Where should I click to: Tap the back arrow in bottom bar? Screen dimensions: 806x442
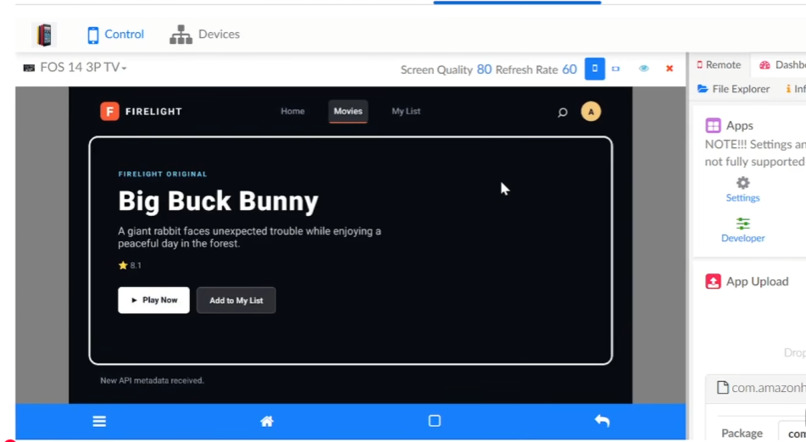tap(602, 421)
